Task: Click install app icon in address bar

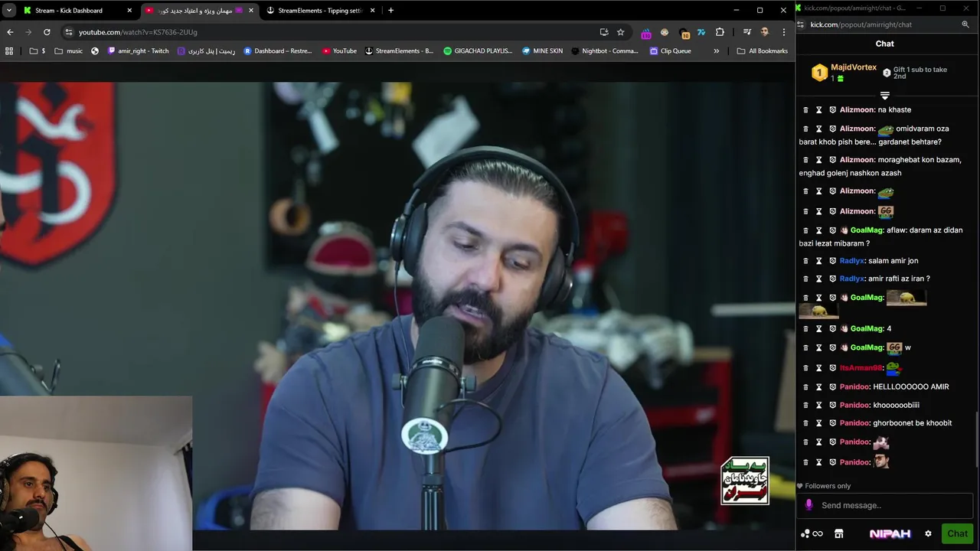Action: point(604,32)
